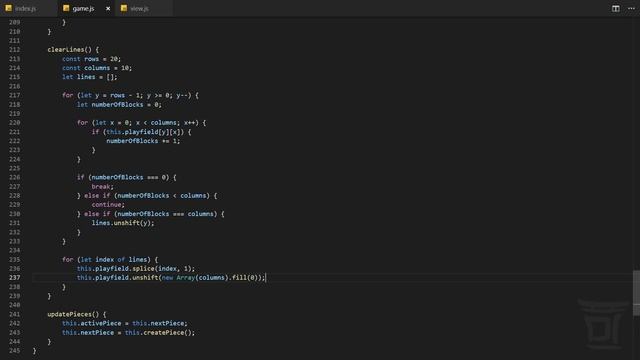Click the vertical scrollbar thumb

tap(636, 293)
